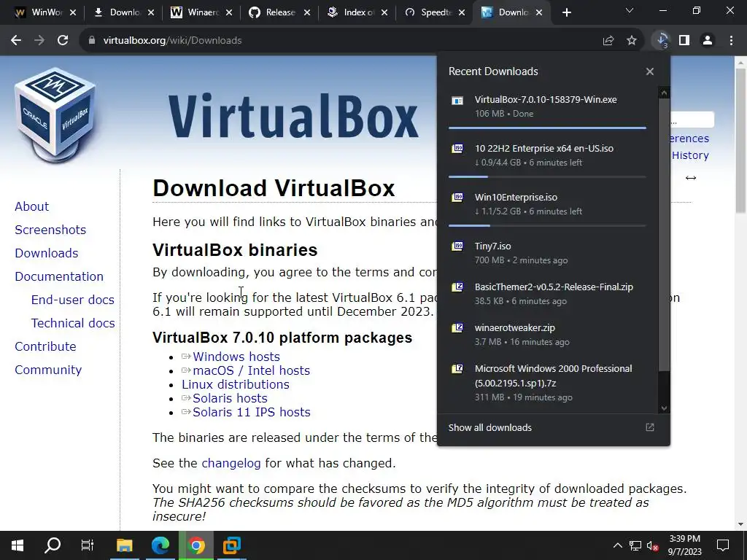
Task: Open a new browser tab
Action: click(566, 12)
